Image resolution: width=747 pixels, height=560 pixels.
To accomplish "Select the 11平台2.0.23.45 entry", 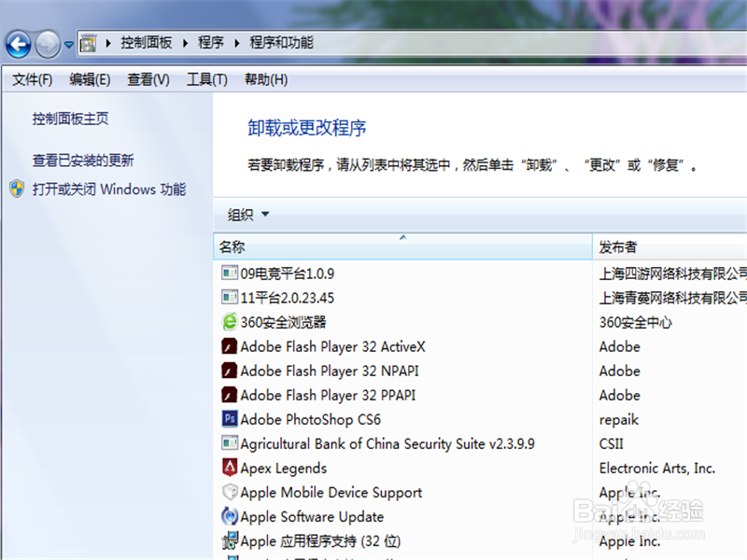I will (288, 298).
